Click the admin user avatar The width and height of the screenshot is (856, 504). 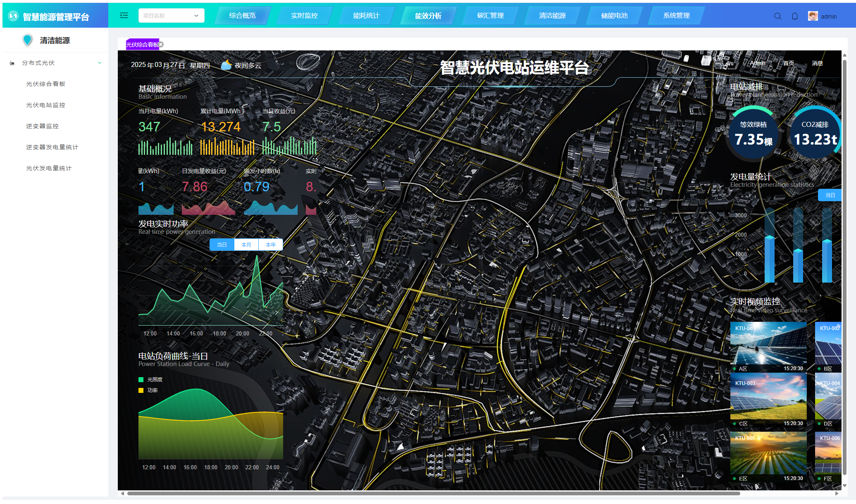pos(813,16)
